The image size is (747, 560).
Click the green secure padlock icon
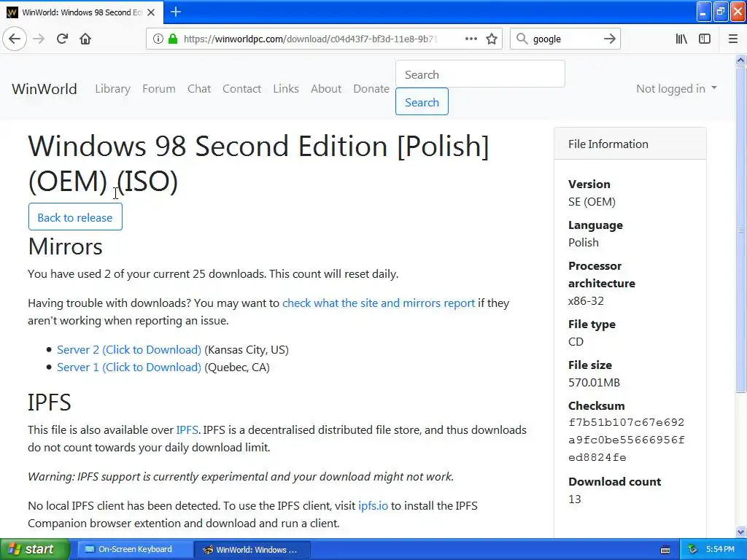tap(173, 39)
